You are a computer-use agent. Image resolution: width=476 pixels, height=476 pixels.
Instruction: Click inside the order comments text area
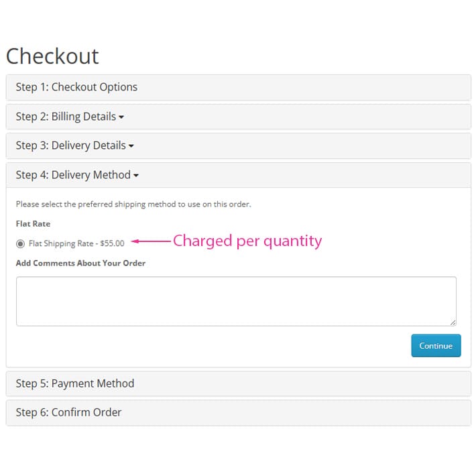pos(236,301)
